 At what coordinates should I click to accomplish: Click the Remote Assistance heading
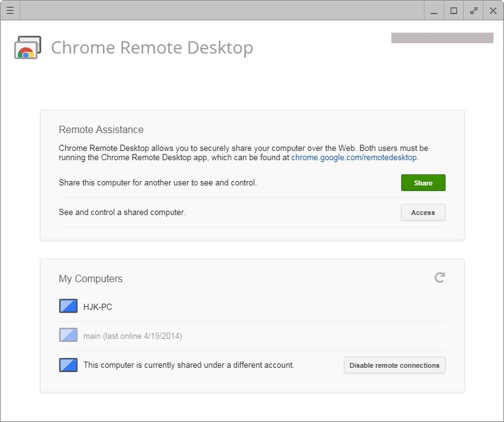pos(101,129)
